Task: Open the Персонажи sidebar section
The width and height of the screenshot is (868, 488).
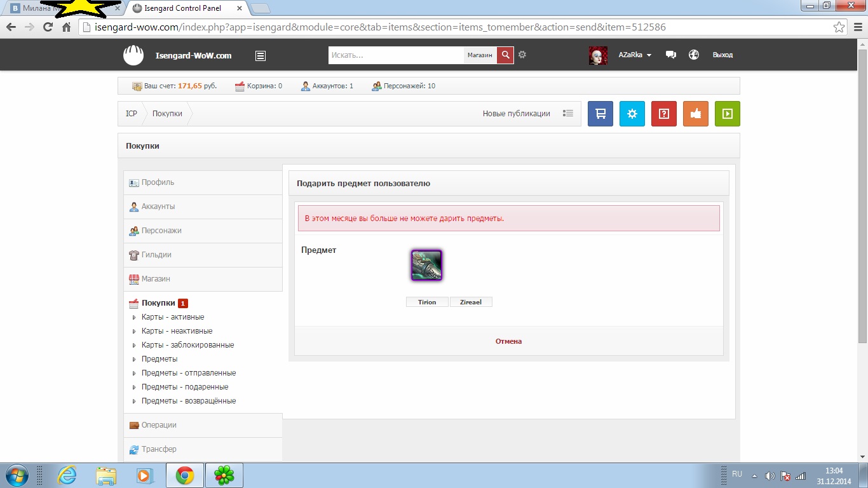Action: click(x=161, y=231)
